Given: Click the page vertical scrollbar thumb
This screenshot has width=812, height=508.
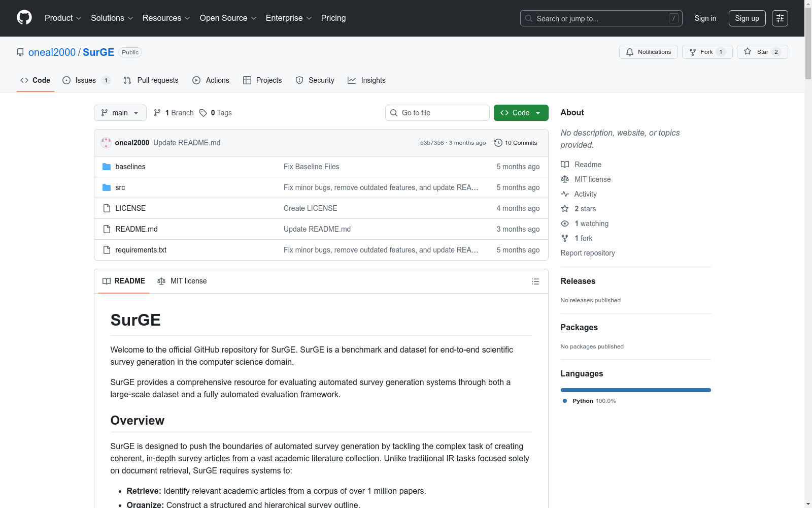Looking at the screenshot, I should tap(808, 43).
